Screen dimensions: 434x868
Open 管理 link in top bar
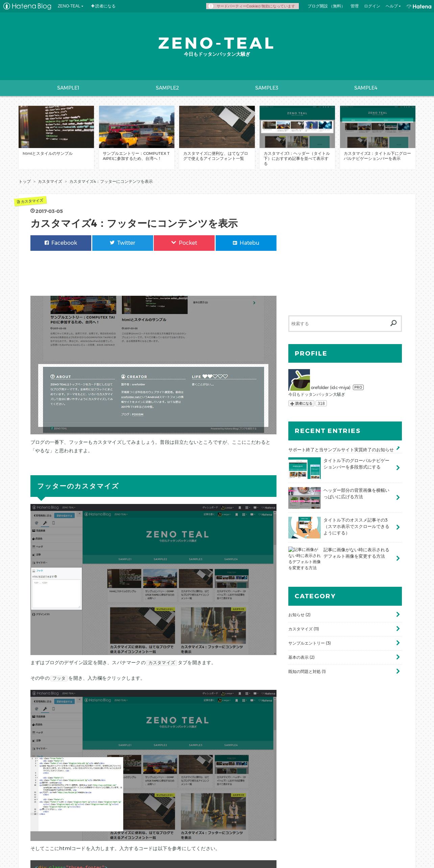click(354, 6)
